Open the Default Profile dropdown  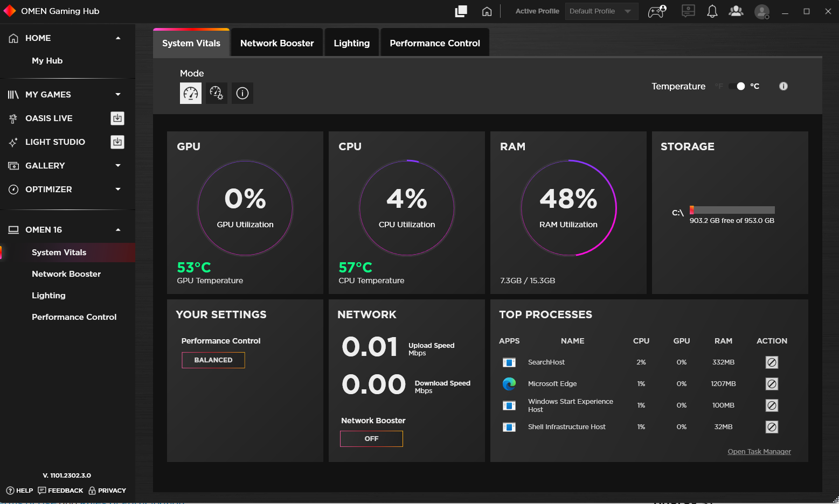601,11
